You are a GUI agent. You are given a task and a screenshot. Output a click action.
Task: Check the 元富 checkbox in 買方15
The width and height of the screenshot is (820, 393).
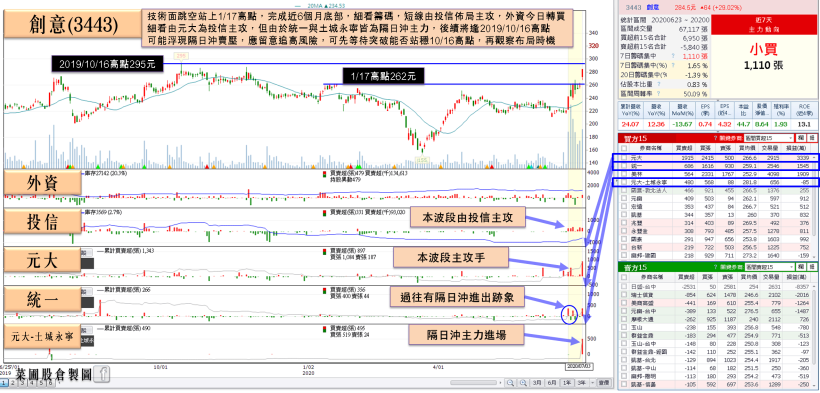point(624,199)
